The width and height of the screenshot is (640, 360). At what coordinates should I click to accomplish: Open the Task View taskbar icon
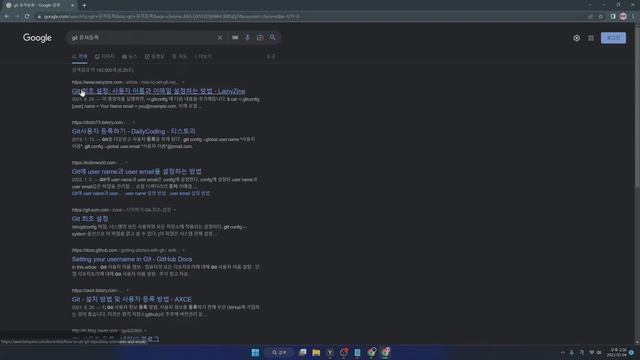[302, 352]
